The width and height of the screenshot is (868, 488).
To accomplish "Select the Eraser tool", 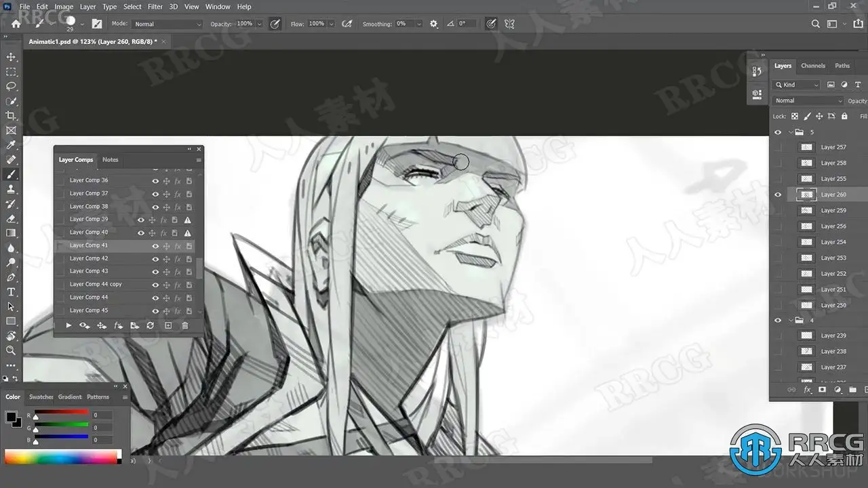I will click(11, 219).
